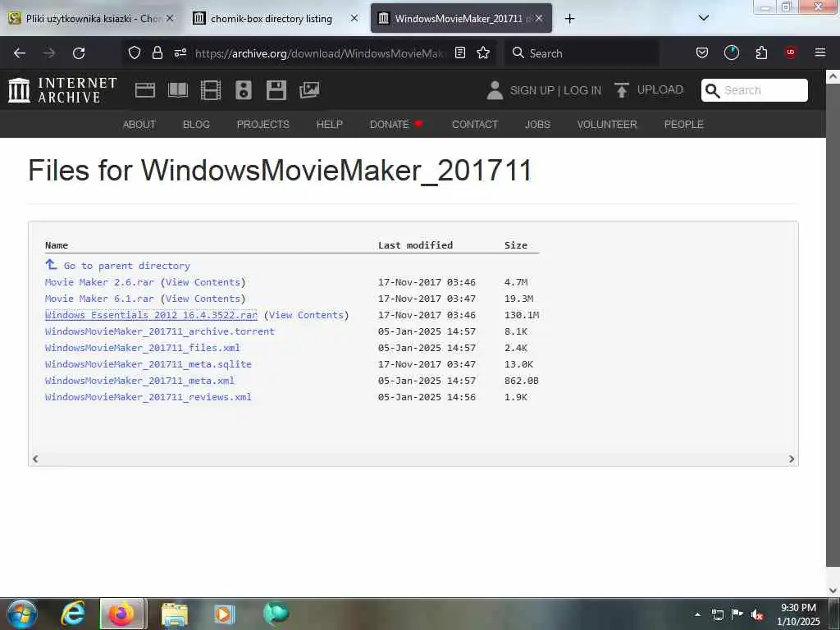Download Movie Maker 2.6.rar
The width and height of the screenshot is (840, 630).
point(99,282)
